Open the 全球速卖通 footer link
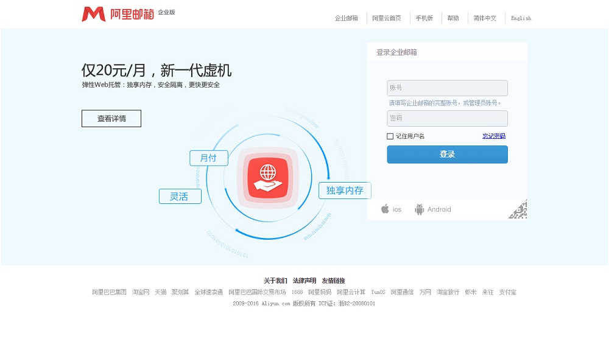 tap(208, 292)
